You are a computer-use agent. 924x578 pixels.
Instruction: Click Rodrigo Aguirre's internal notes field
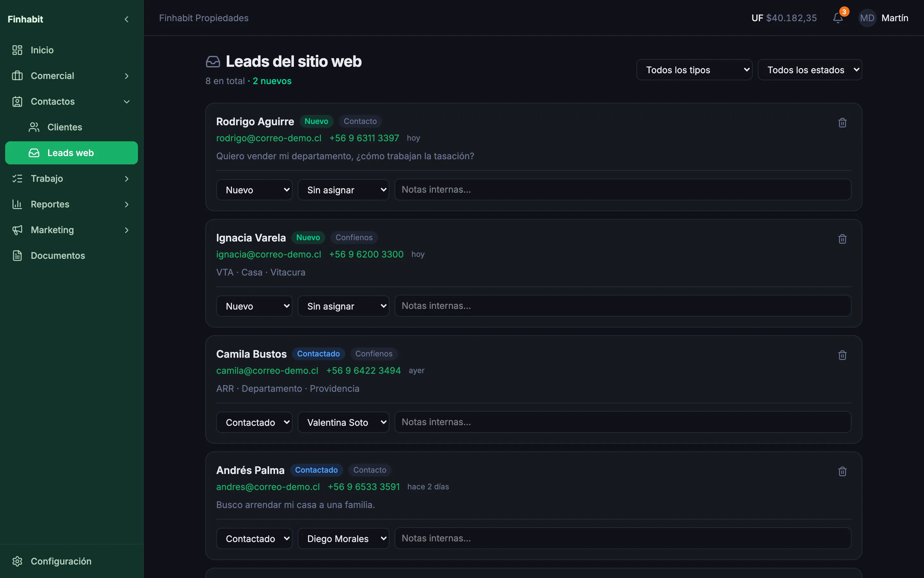(623, 189)
